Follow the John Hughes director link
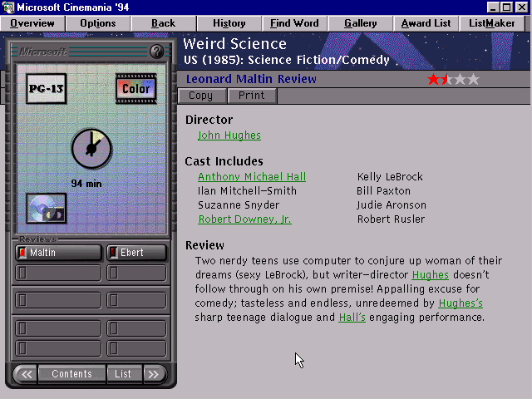 (x=229, y=135)
